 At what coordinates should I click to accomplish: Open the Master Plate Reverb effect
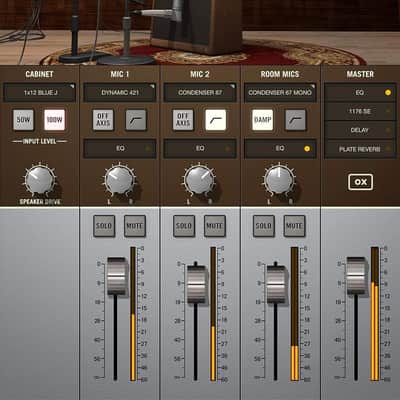360,149
